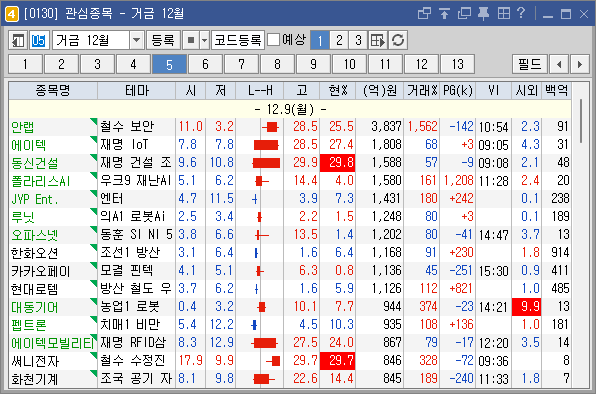Sort by the PG(k) column header
The image size is (596, 394).
458,90
